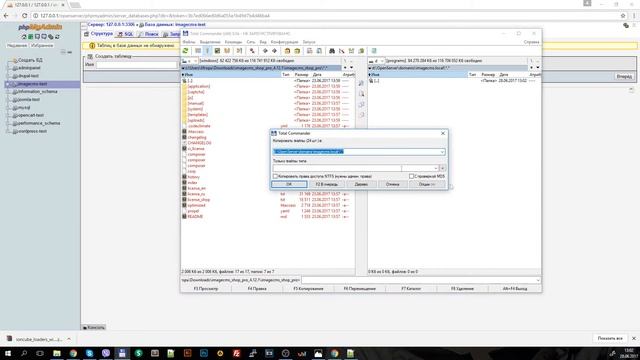Select the README file in left panel

pos(195,217)
